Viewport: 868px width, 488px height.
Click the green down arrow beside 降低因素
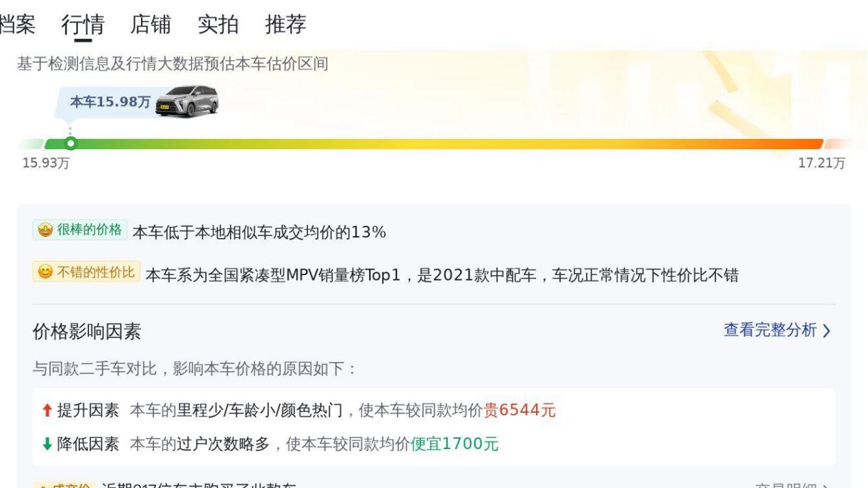(46, 444)
